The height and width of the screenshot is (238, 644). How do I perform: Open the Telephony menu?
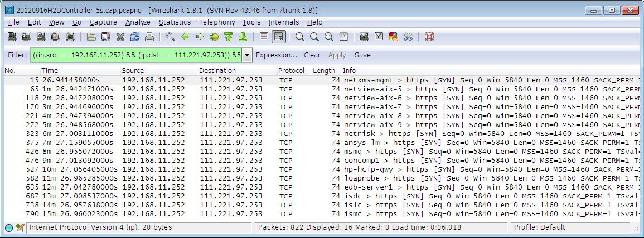(217, 22)
